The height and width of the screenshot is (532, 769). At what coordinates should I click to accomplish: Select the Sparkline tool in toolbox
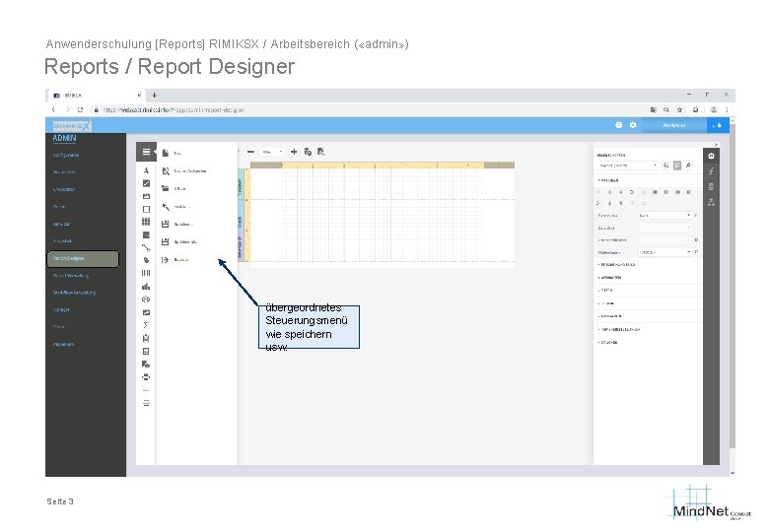(146, 312)
